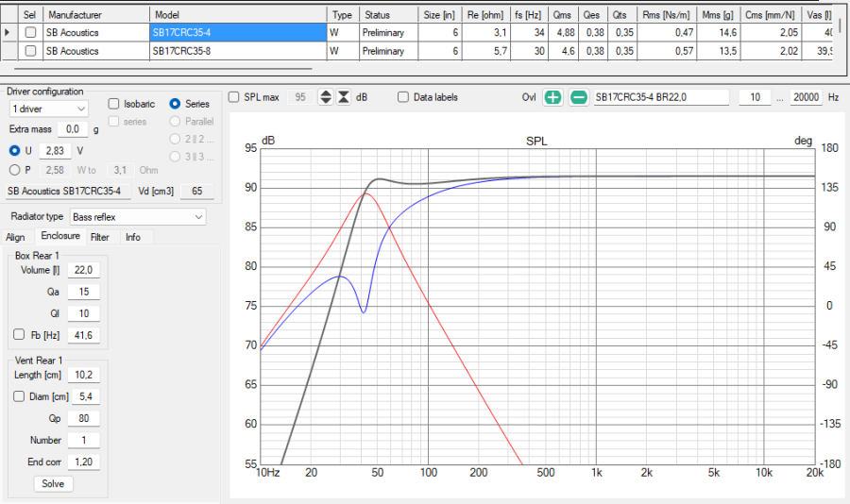The image size is (850, 504).
Task: Edit the Vd [cm3] value field
Action: [196, 192]
